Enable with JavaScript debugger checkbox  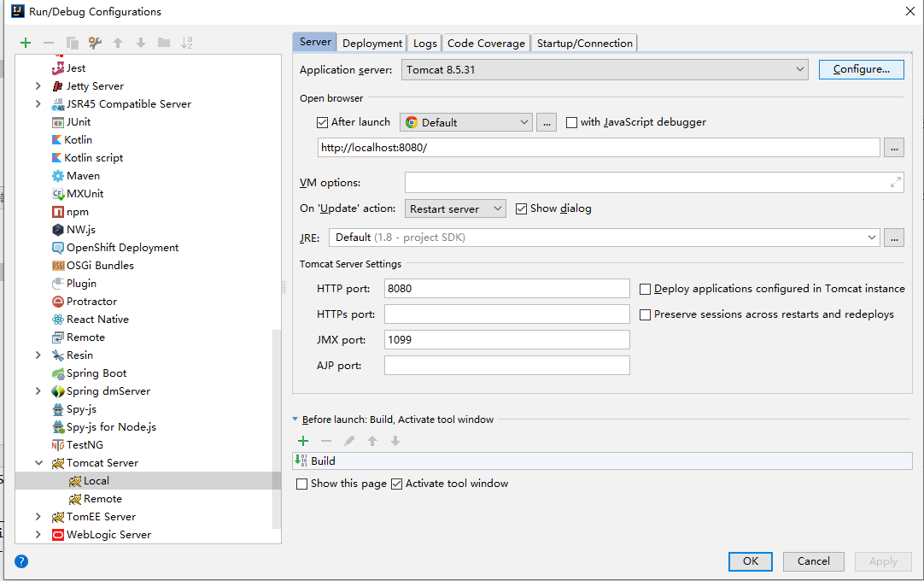tap(571, 122)
